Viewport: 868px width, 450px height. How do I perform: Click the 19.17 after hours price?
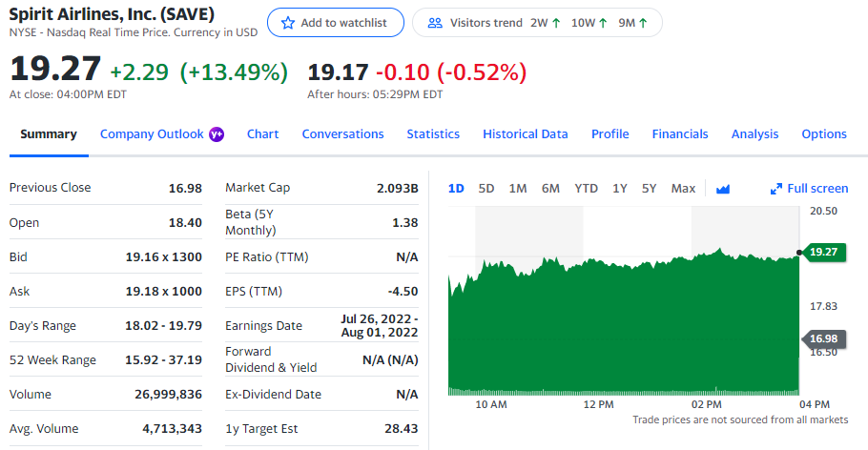[x=338, y=72]
